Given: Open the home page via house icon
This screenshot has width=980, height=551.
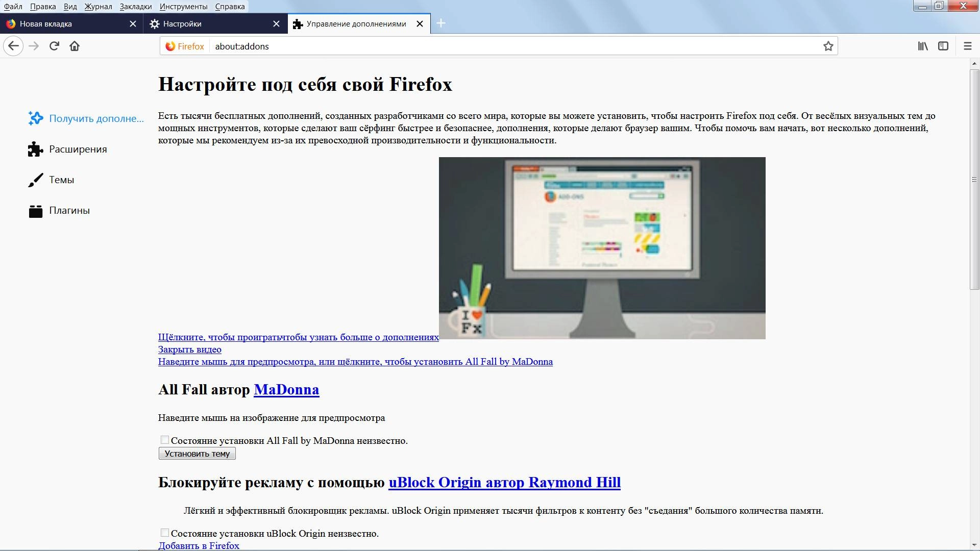Looking at the screenshot, I should point(75,46).
